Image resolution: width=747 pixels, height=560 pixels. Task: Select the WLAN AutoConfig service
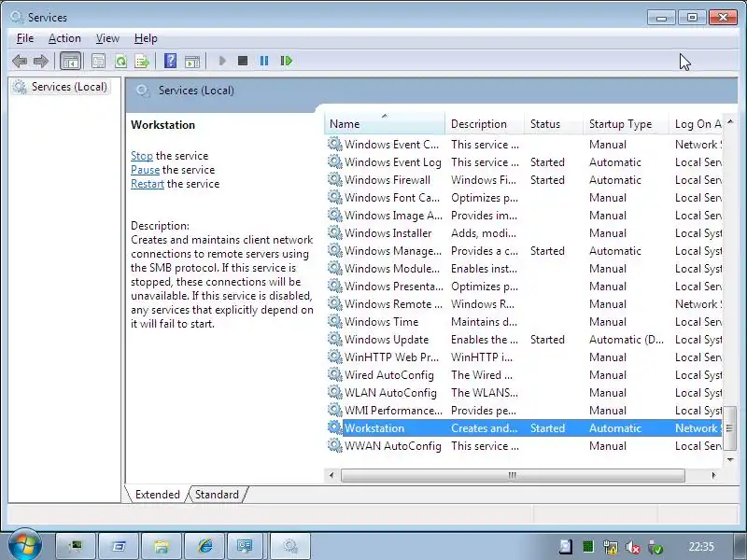524,393
